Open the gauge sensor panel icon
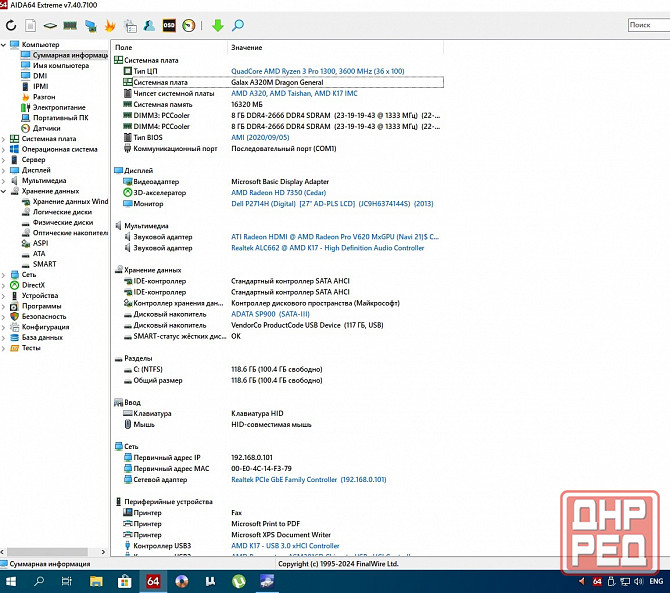The image size is (670, 593). [x=188, y=26]
